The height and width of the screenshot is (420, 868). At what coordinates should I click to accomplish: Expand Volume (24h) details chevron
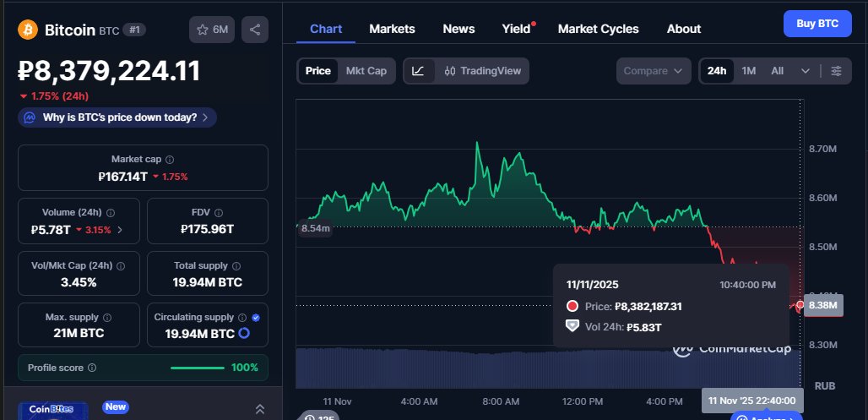[x=120, y=229]
